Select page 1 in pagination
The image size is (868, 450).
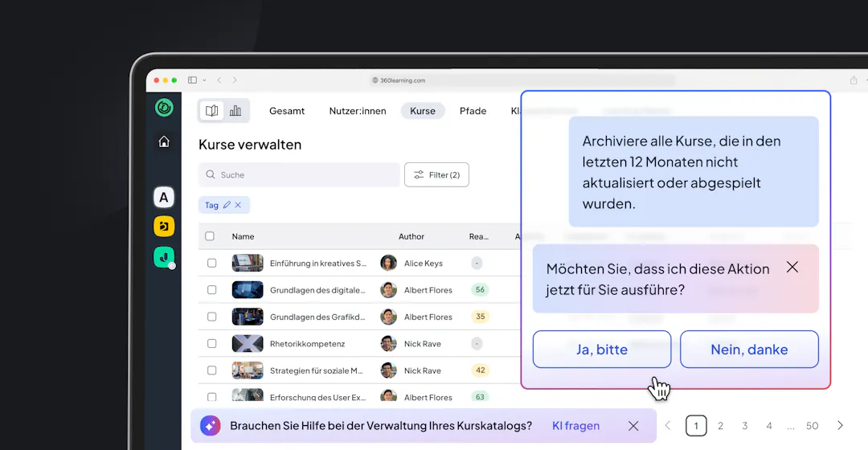coord(696,426)
